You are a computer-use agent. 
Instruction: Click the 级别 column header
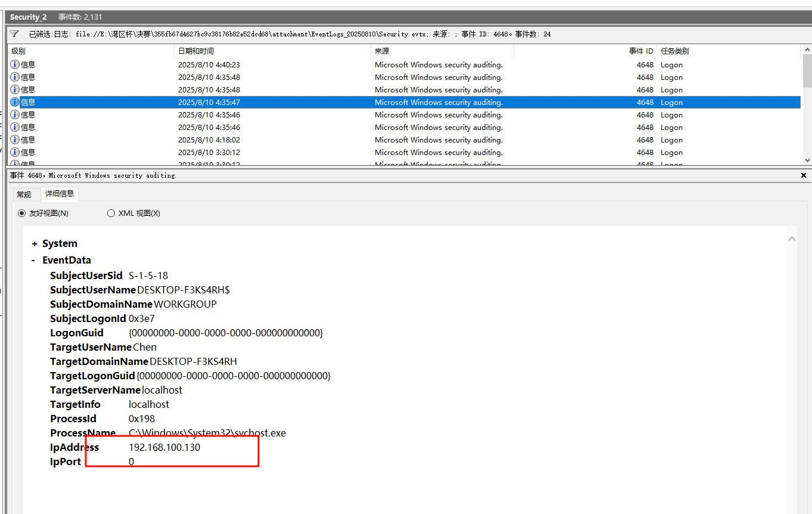(x=18, y=51)
